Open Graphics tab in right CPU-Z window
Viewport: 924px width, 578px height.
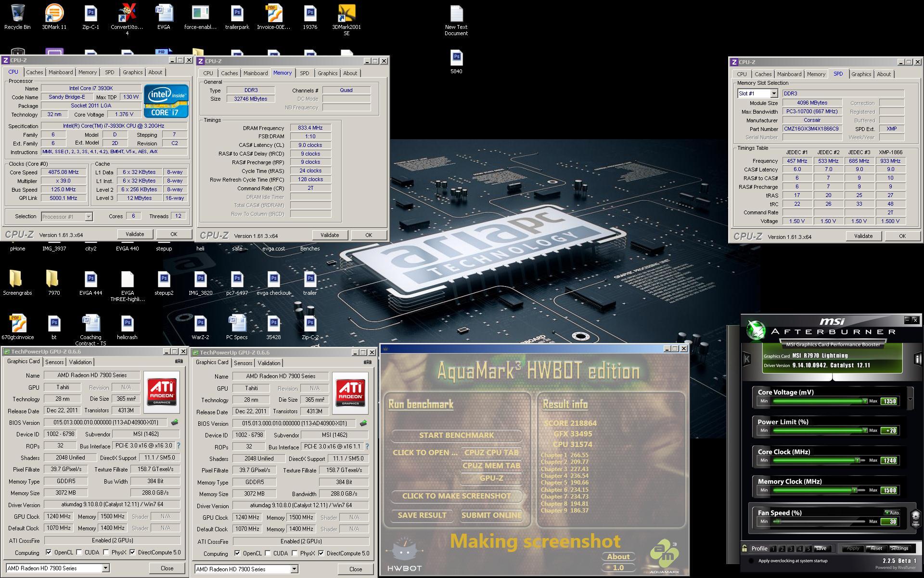point(861,74)
